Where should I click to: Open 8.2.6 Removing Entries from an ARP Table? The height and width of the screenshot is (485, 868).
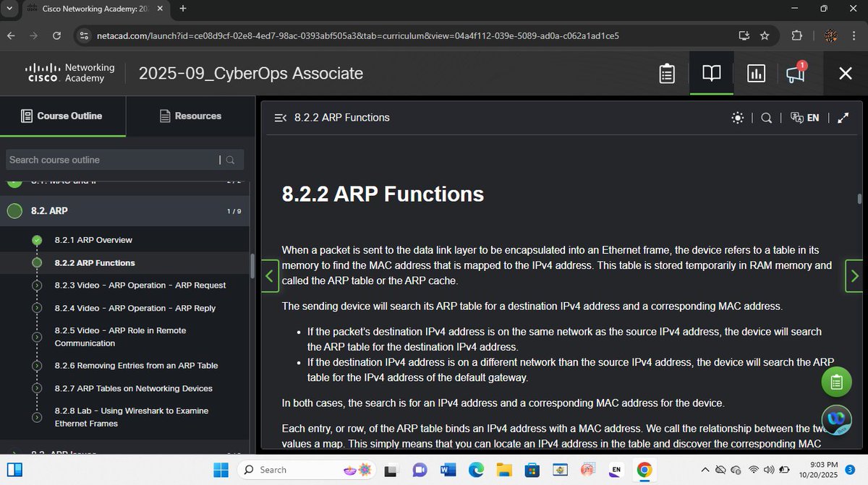[x=136, y=366]
